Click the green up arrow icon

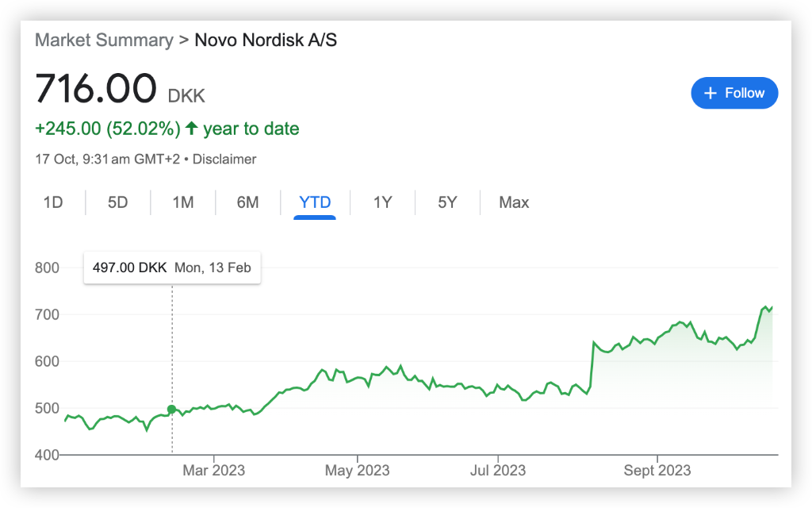(192, 128)
